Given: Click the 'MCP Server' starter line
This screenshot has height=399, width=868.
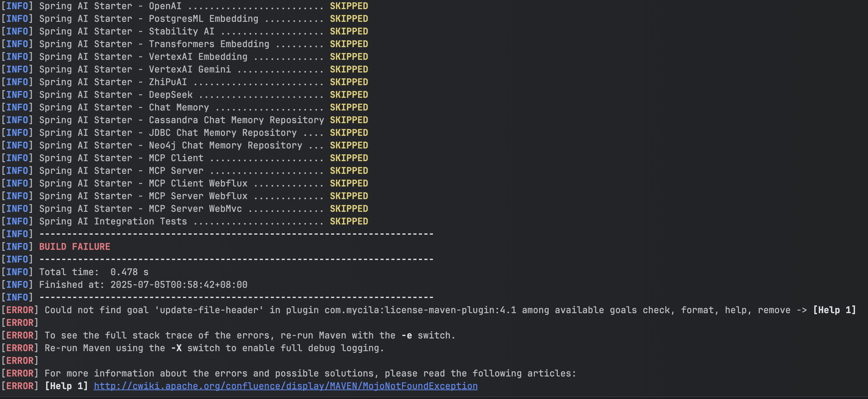Looking at the screenshot, I should point(185,171).
